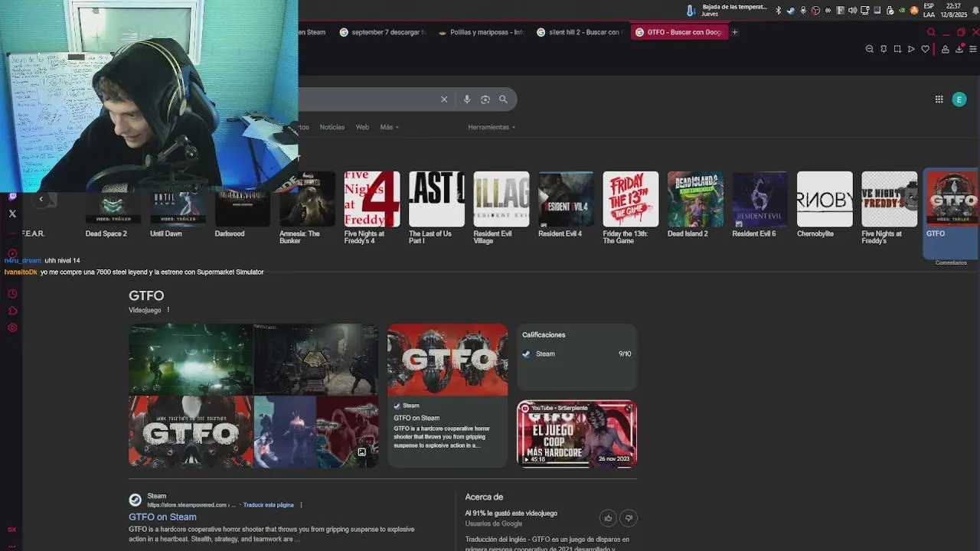This screenshot has width=980, height=551.
Task: Bookmark page with the heart icon
Action: tap(925, 49)
